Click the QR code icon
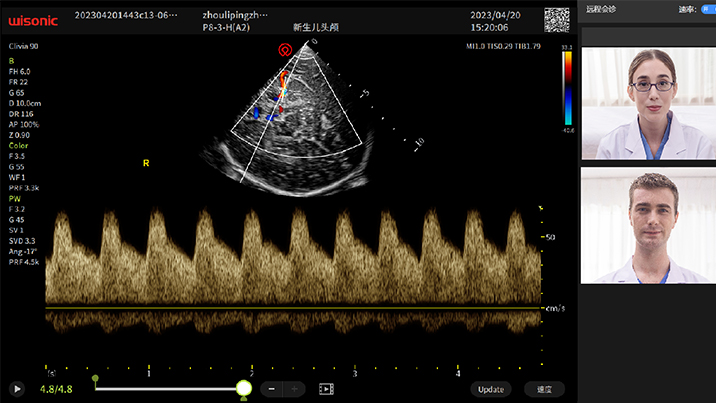The height and width of the screenshot is (403, 716). pos(557,21)
